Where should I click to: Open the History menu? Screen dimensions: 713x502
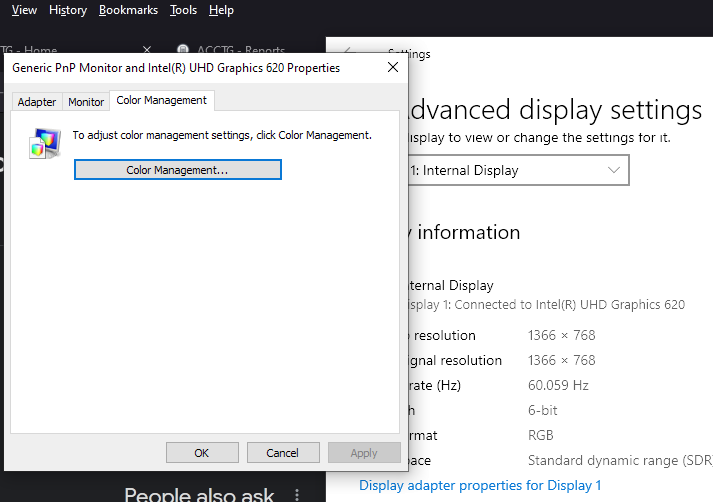68,10
